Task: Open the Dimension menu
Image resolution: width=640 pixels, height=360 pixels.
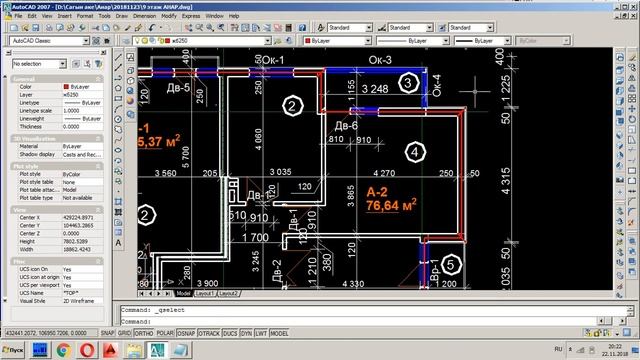Action: point(144,16)
